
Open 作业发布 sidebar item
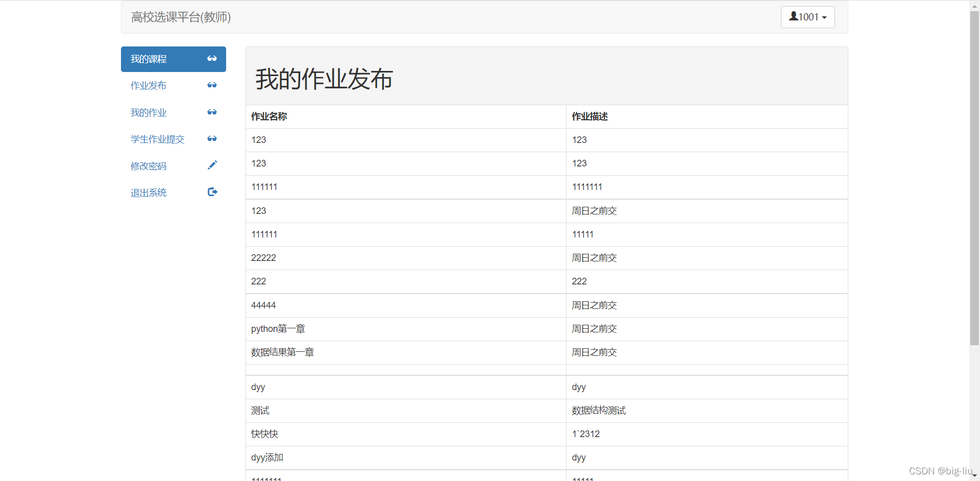pyautogui.click(x=174, y=86)
